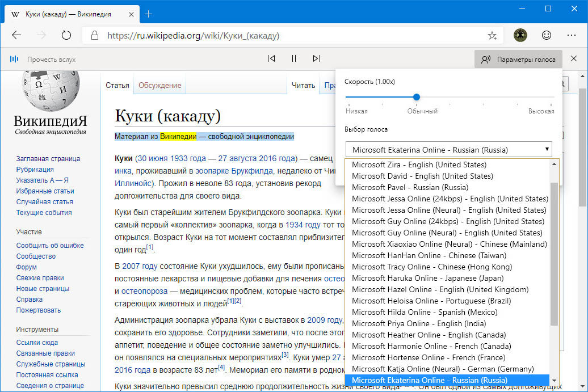
Task: View site info via the lock icon
Action: (94, 35)
